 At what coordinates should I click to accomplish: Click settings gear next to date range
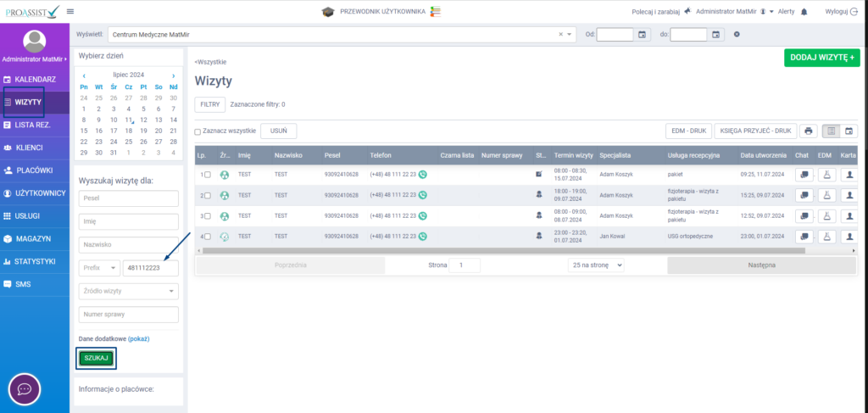737,35
